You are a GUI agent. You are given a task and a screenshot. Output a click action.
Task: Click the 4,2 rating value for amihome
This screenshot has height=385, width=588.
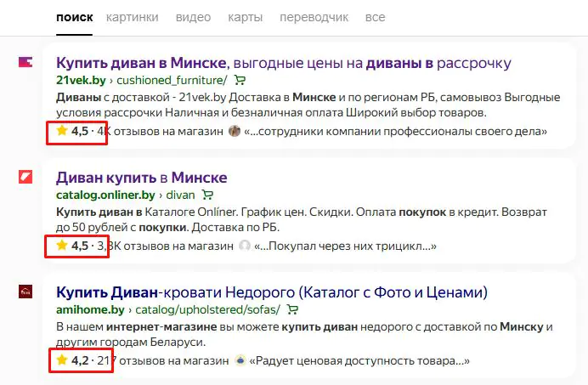80,361
